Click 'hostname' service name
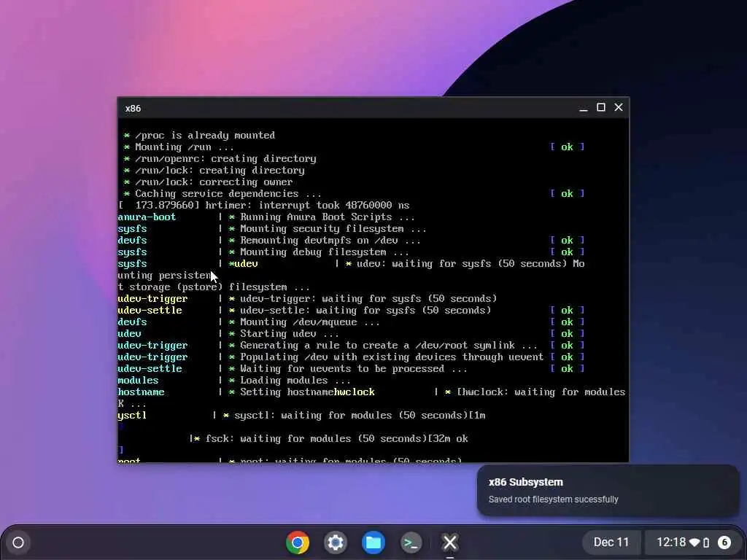The width and height of the screenshot is (747, 560). (x=141, y=392)
